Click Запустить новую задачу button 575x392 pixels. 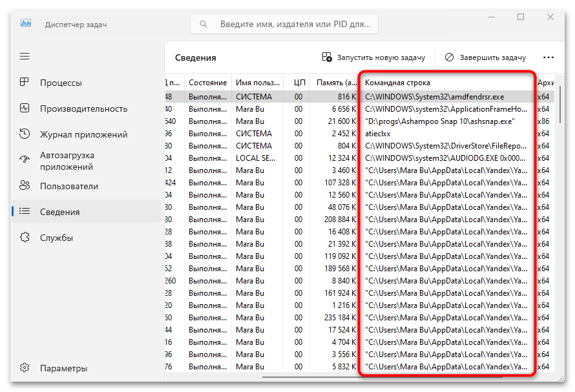pos(373,57)
